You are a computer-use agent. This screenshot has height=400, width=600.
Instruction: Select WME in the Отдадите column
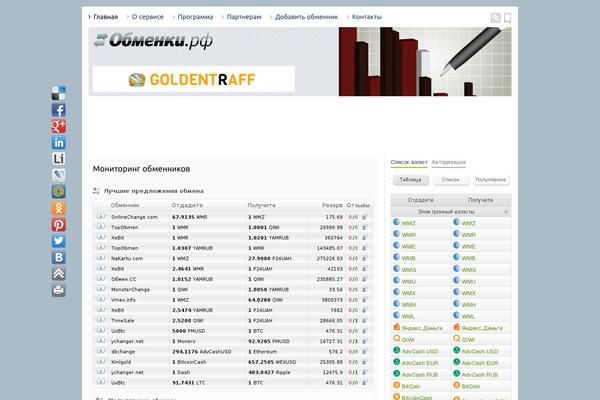pyautogui.click(x=408, y=247)
